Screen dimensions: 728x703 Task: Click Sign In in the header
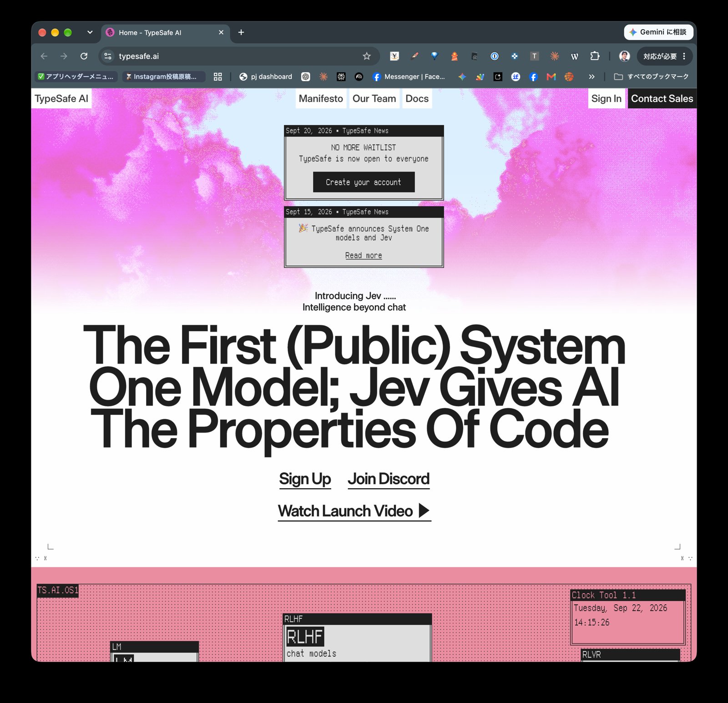click(606, 98)
